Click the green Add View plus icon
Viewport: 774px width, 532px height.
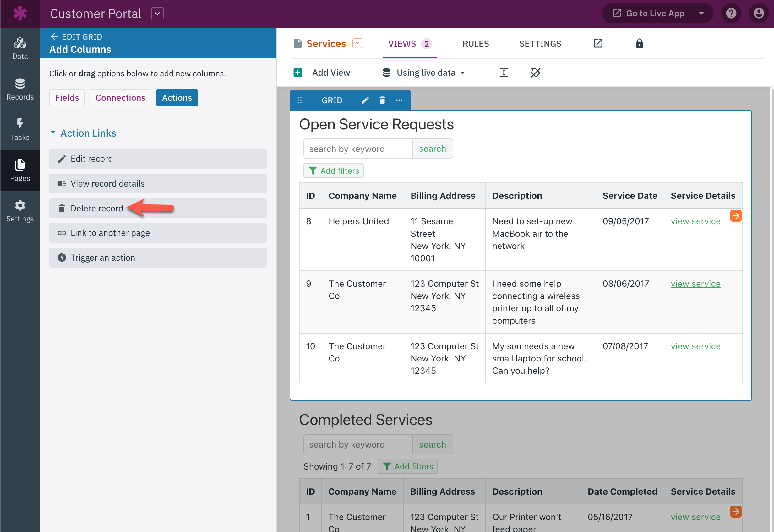pyautogui.click(x=298, y=73)
